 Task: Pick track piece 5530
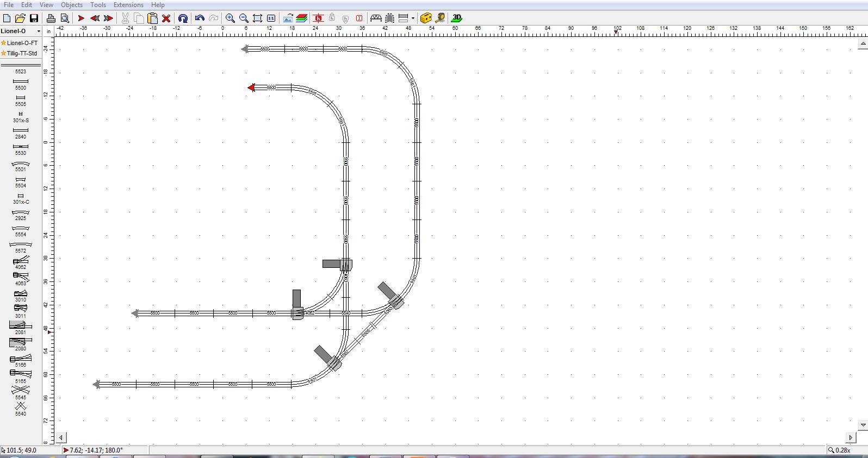(21, 149)
